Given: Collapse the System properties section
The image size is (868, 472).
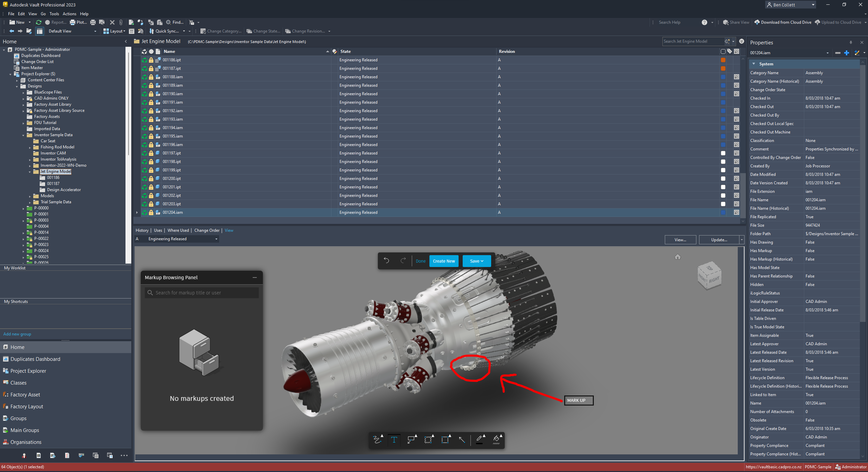Looking at the screenshot, I should coord(754,64).
